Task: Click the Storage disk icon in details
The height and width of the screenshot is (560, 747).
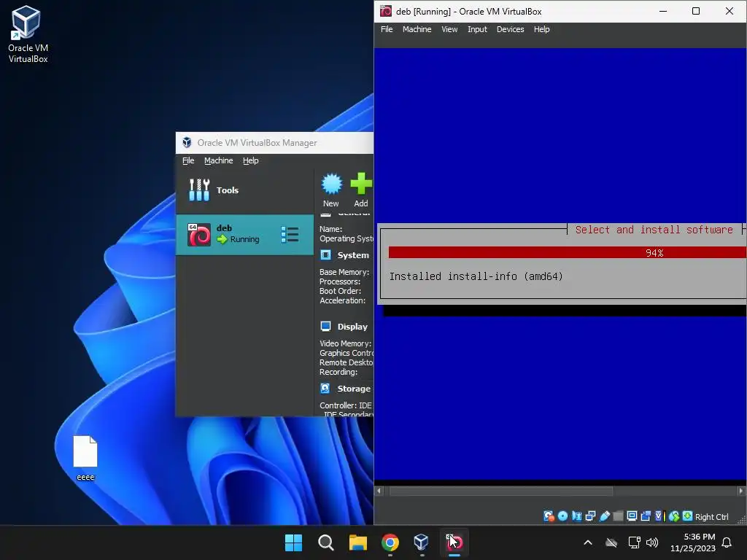Action: [x=325, y=388]
